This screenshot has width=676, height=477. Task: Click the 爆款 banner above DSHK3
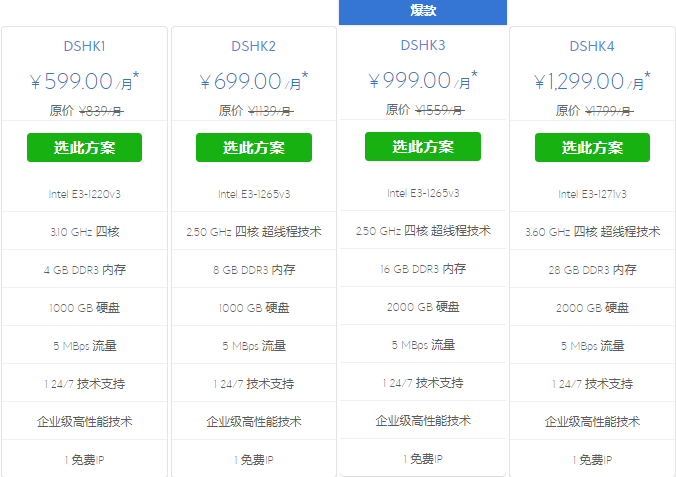point(423,12)
